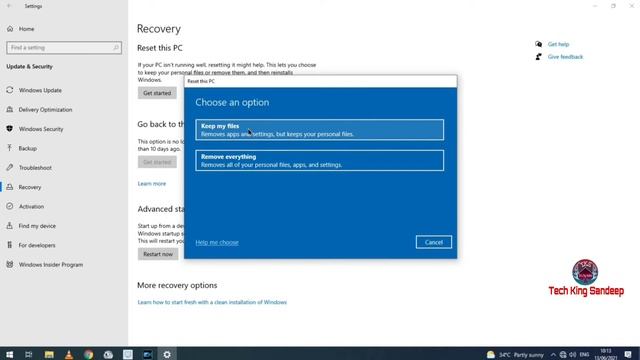
Task: Open VLC media player from the taskbar
Action: (69, 354)
